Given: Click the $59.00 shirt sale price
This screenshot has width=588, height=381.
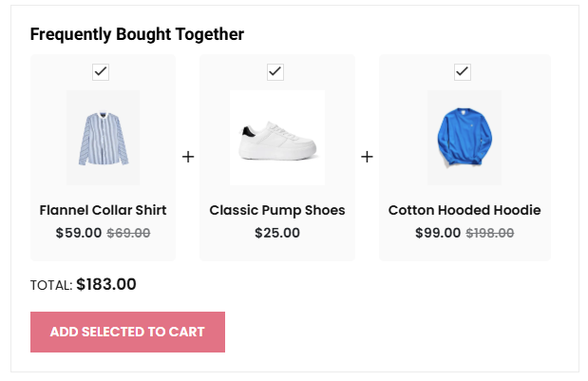Looking at the screenshot, I should click(79, 233).
